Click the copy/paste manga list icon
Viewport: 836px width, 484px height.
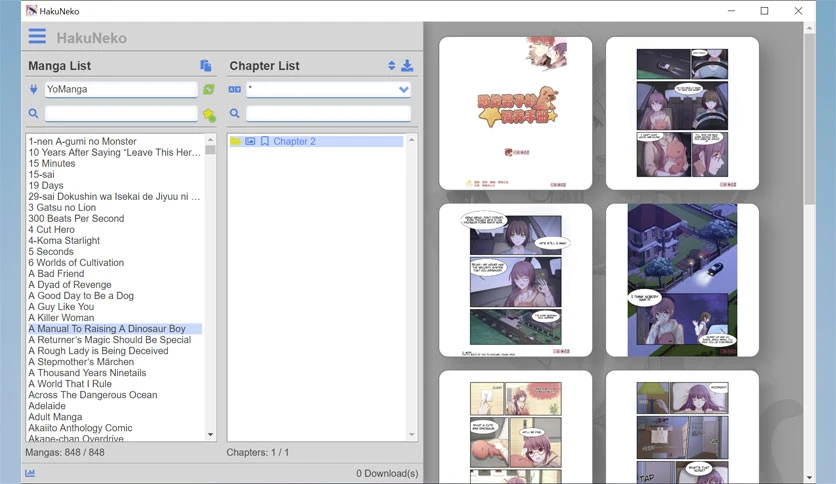[x=206, y=66]
